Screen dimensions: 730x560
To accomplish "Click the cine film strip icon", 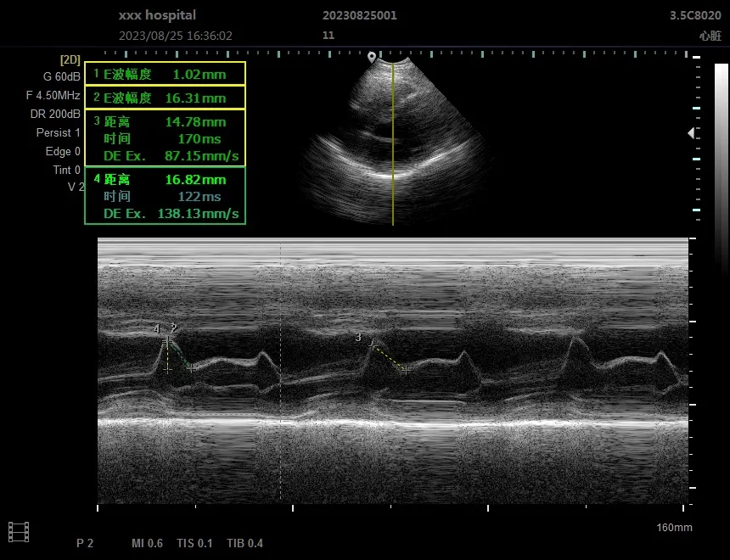I will [x=19, y=532].
